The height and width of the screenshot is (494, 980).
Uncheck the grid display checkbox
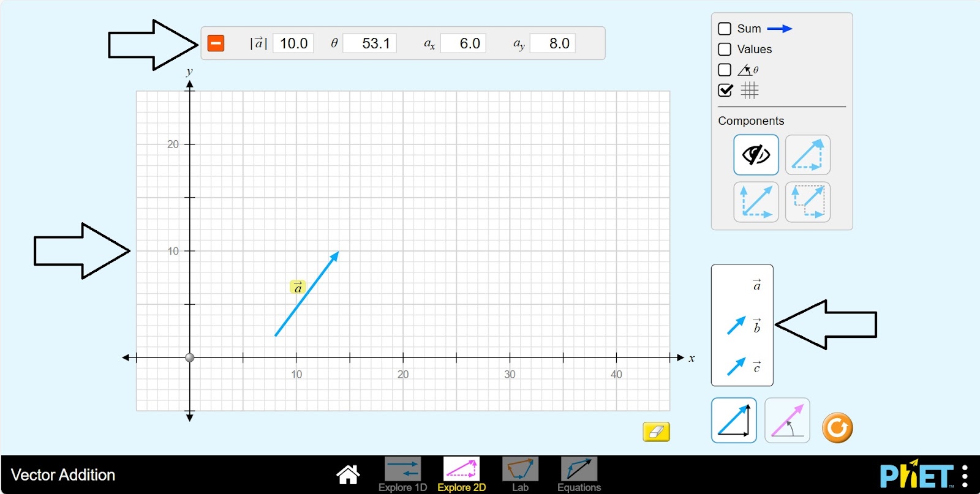[x=725, y=91]
